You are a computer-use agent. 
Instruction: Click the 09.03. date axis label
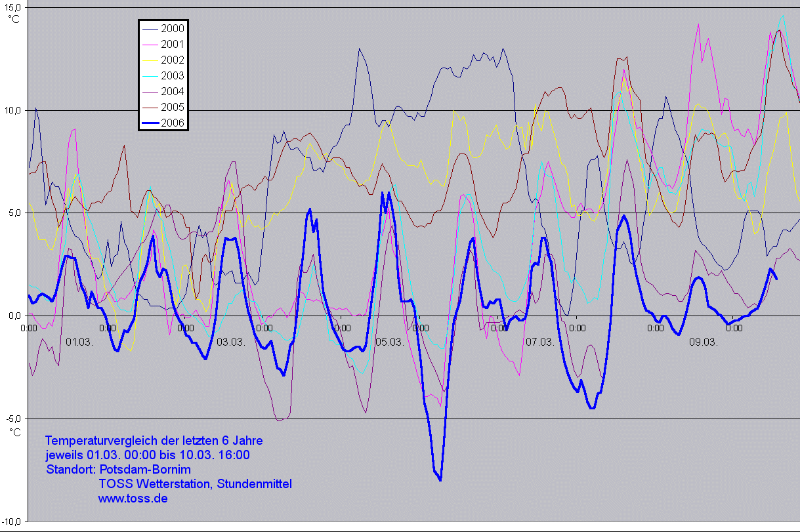pyautogui.click(x=704, y=342)
